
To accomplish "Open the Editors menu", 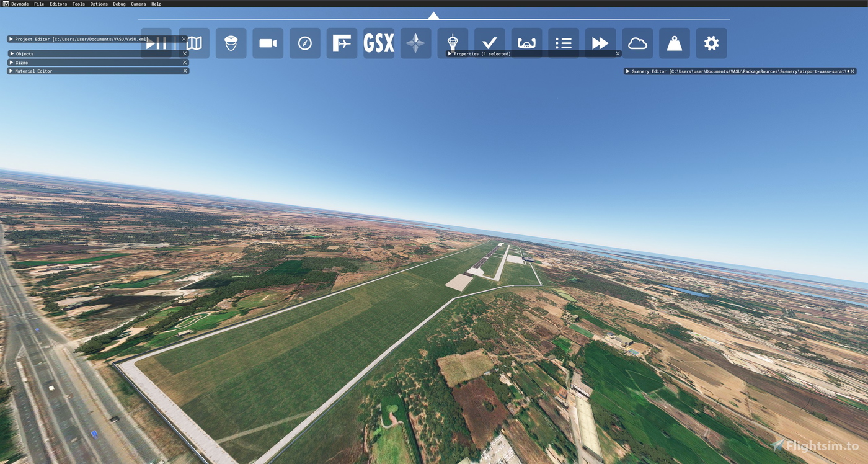I will 58,4.
